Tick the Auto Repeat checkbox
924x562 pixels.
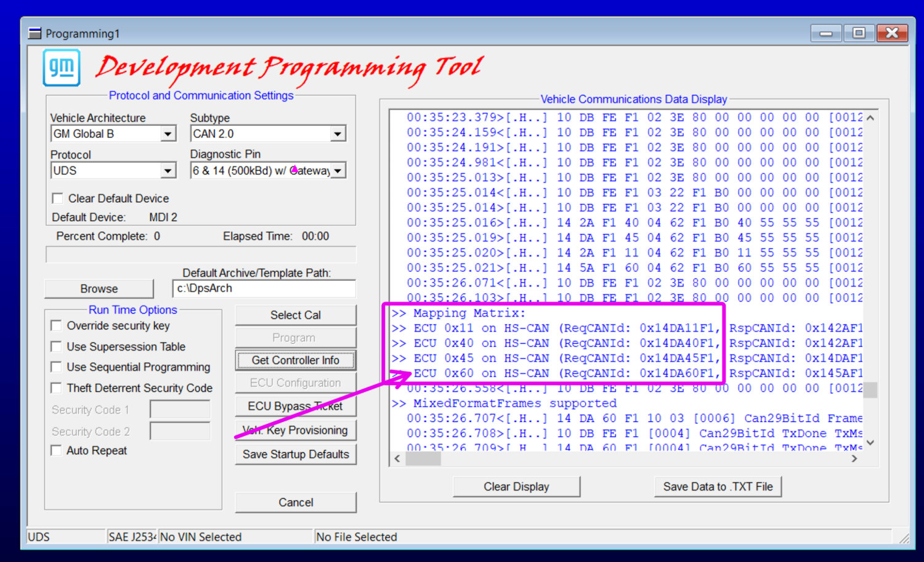pos(56,450)
